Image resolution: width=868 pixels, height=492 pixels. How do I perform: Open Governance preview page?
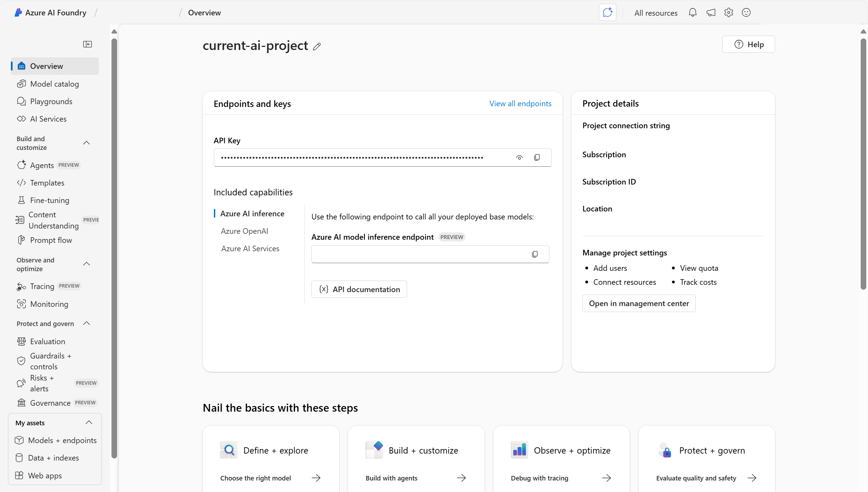pyautogui.click(x=55, y=403)
